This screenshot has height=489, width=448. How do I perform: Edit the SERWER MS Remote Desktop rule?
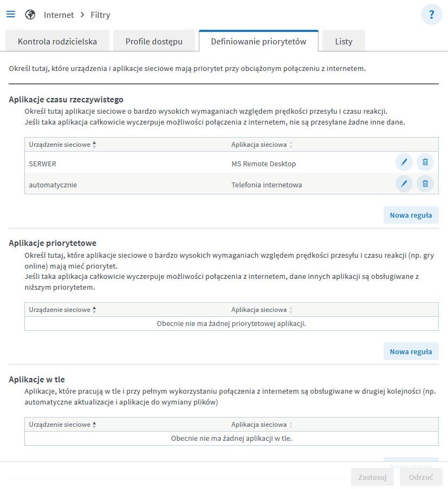tap(404, 162)
